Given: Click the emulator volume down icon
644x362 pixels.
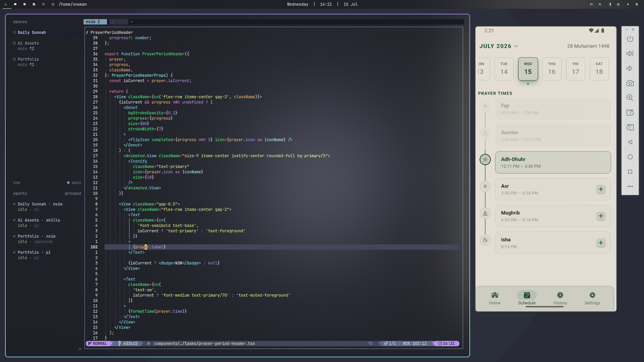Looking at the screenshot, I should click(630, 68).
